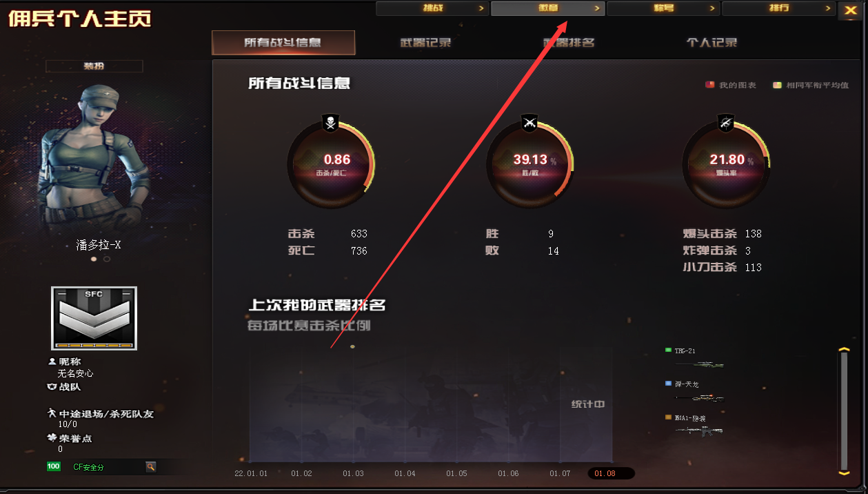Click the skull icon above 击杀/死亡 gauge

(x=330, y=123)
